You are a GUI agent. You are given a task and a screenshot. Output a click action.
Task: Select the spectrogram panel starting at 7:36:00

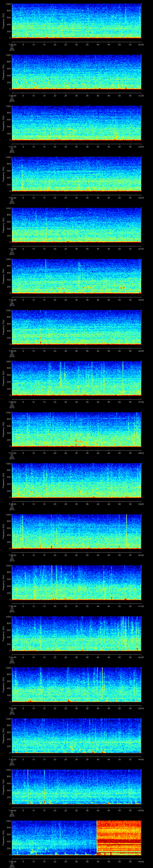pyautogui.click(x=77, y=378)
